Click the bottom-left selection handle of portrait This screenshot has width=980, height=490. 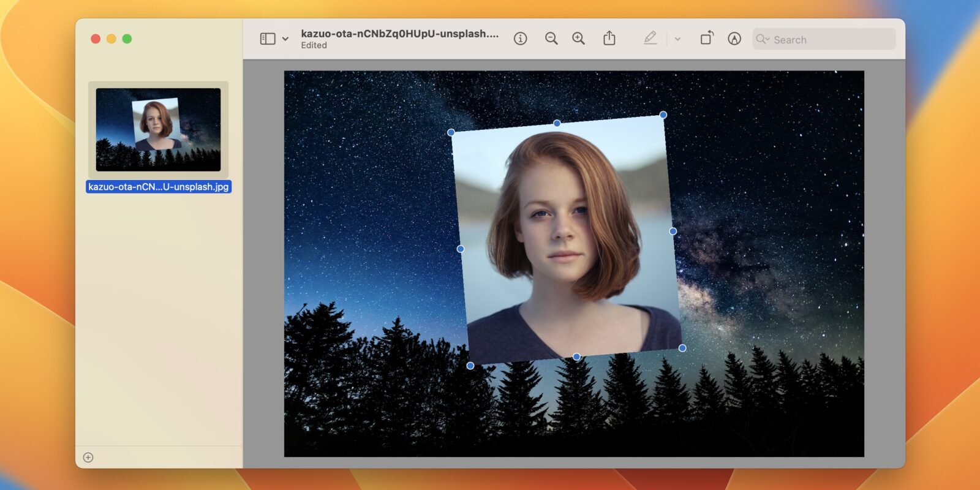[470, 366]
